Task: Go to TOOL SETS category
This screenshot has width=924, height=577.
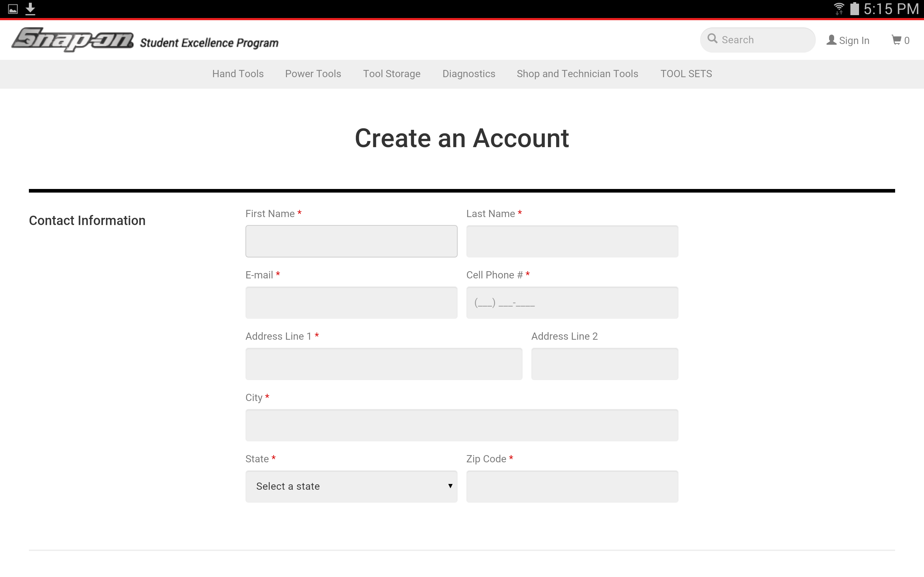Action: coord(686,74)
